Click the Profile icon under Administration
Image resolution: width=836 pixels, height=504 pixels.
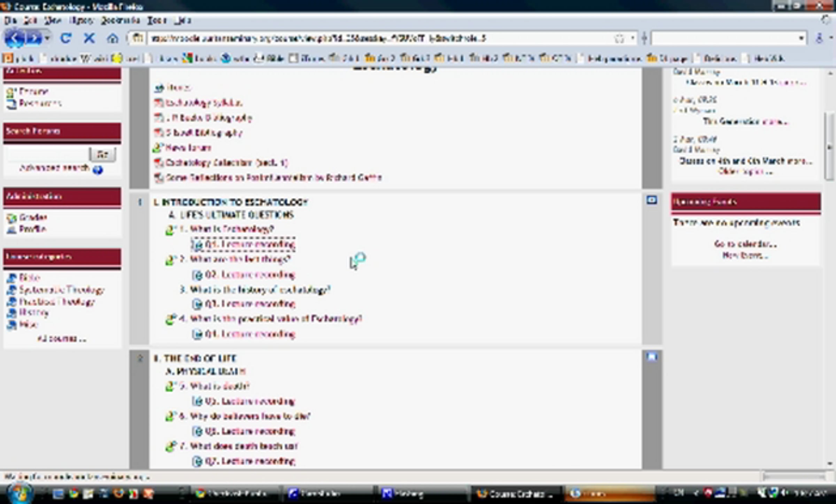11,229
